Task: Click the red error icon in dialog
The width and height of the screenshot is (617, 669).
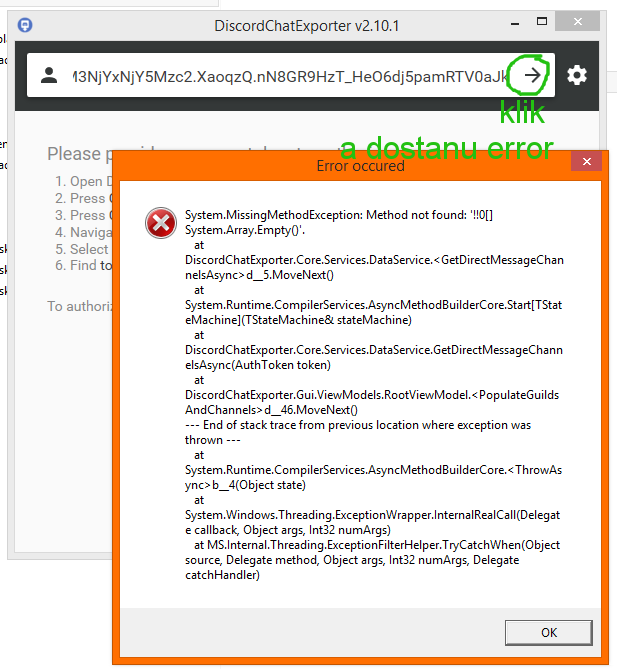Action: pyautogui.click(x=161, y=223)
